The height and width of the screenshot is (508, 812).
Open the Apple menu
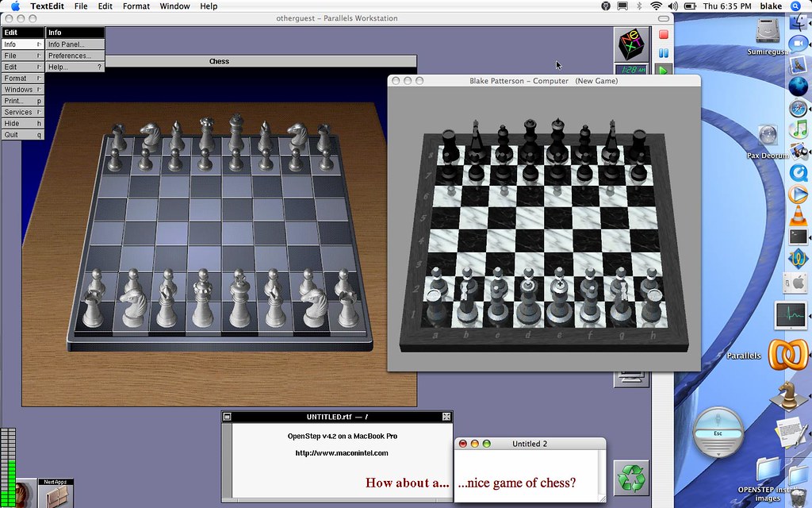point(15,6)
